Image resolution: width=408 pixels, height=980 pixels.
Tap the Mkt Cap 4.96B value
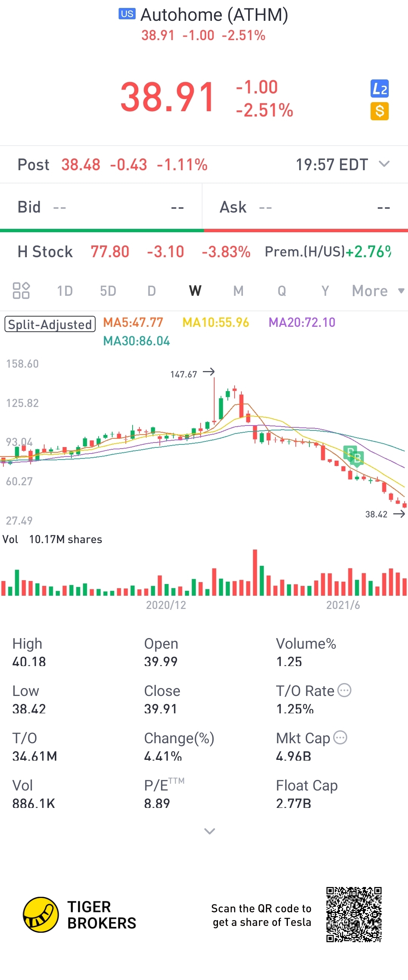pyautogui.click(x=294, y=756)
